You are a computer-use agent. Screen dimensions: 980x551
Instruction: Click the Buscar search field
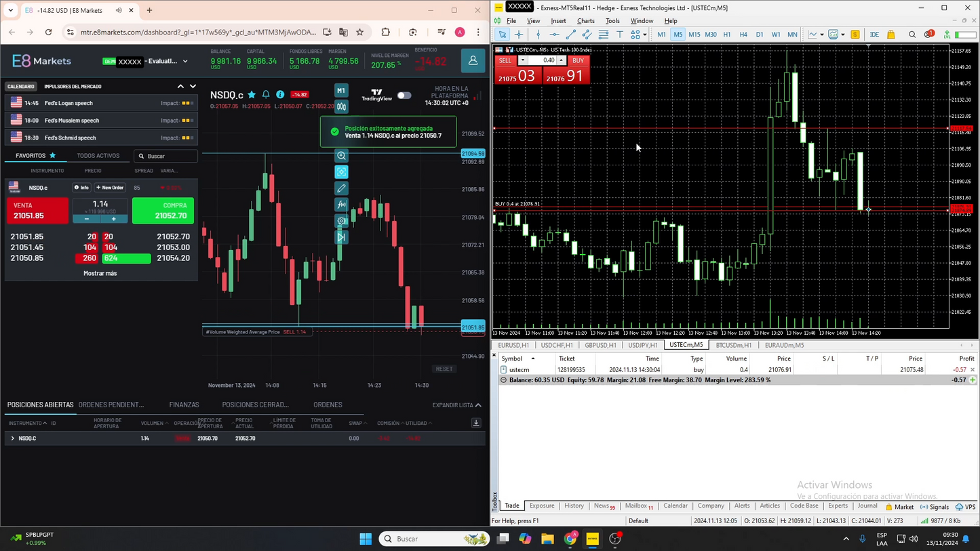click(x=165, y=156)
